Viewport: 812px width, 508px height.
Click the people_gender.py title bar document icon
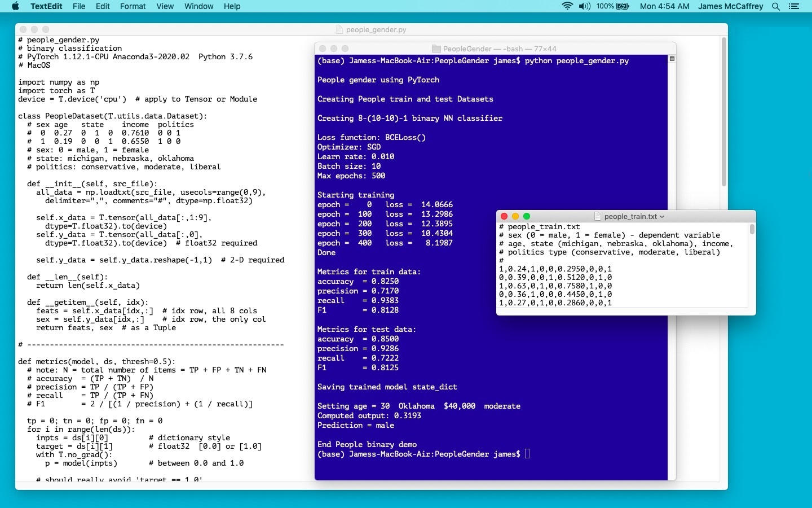pos(339,29)
